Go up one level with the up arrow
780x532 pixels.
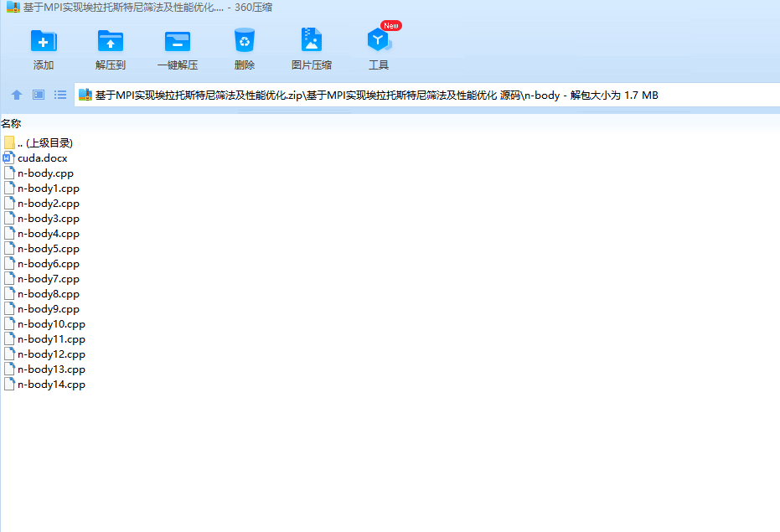17,95
